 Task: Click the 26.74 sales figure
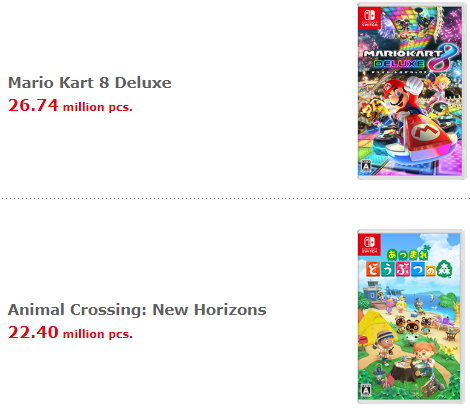tap(33, 105)
